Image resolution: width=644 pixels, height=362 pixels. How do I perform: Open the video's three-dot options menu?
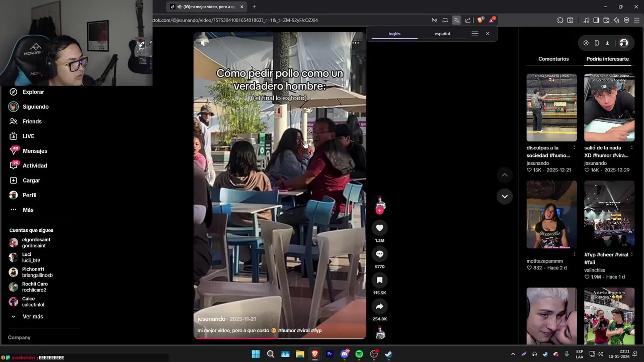[x=355, y=43]
